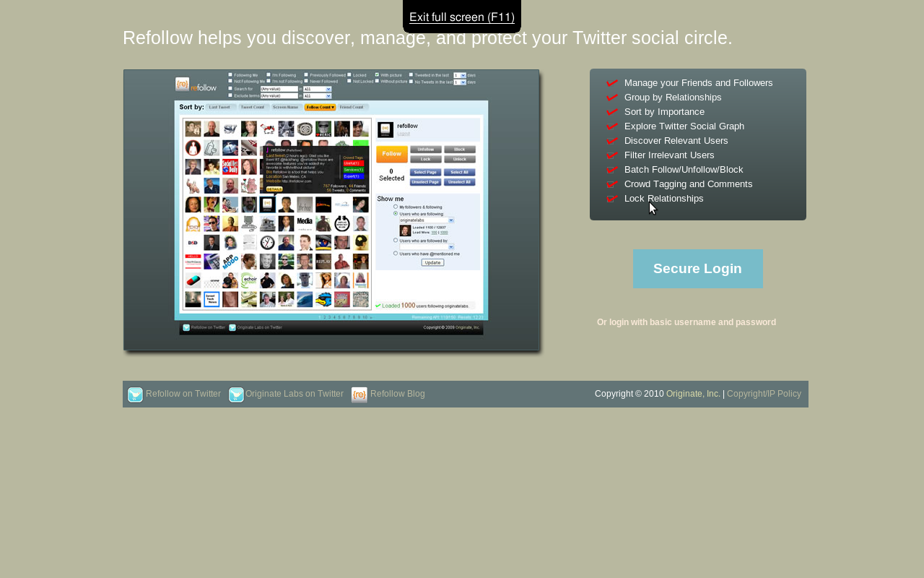The width and height of the screenshot is (924, 578).
Task: Click the {re} icon next to Refollow Blog
Action: pos(359,394)
